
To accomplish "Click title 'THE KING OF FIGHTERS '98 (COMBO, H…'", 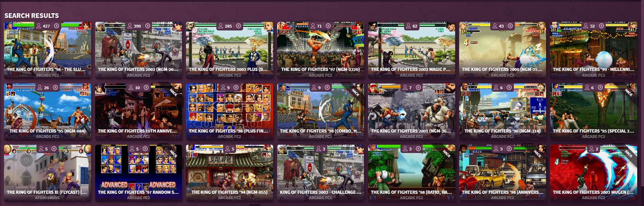I will click(x=320, y=131).
